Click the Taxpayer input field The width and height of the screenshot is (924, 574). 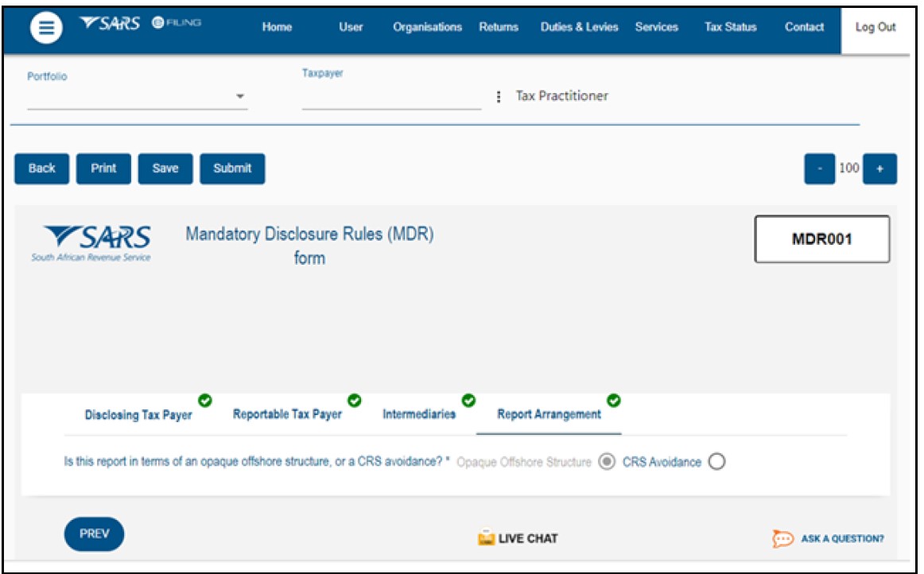391,96
